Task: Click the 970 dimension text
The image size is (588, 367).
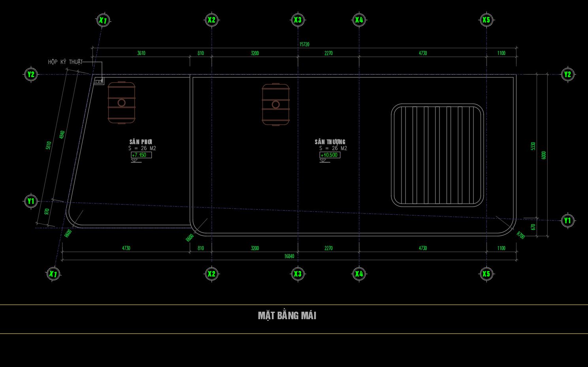Action: point(47,212)
